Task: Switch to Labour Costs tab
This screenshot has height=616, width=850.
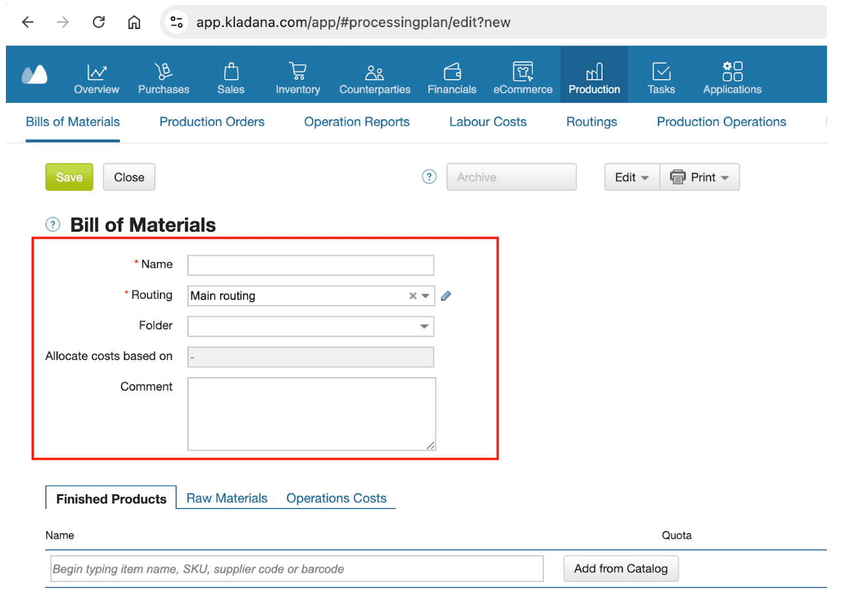Action: [488, 122]
